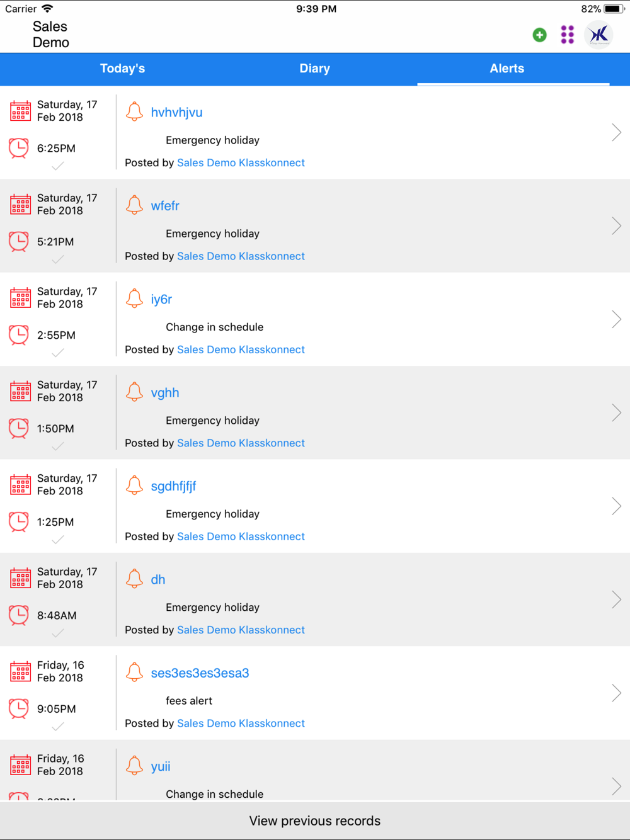Switch to the Diary tab
This screenshot has height=840, width=630.
pos(314,69)
